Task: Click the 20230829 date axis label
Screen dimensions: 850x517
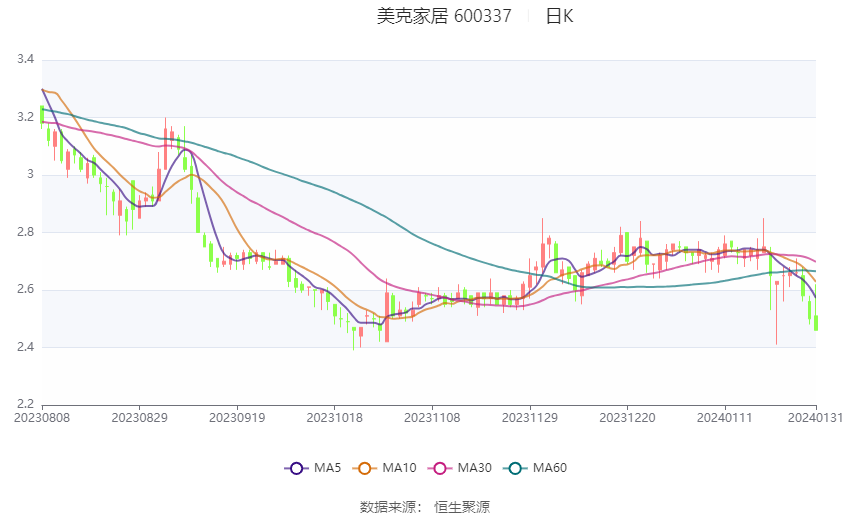Action: tap(139, 418)
